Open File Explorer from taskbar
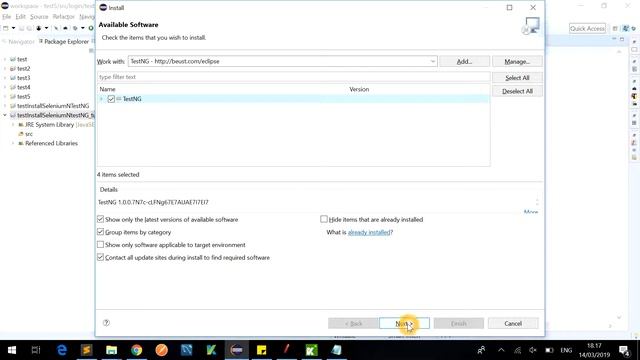 tap(111, 350)
